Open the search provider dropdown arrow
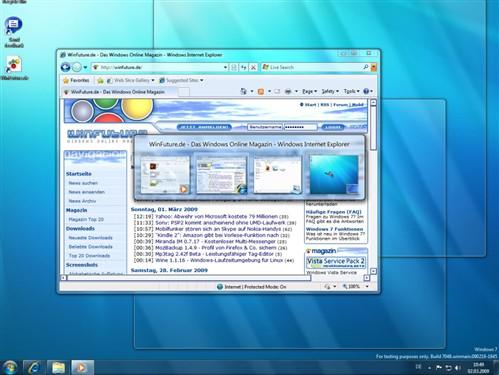Screen dimensions: 499x375 [374, 67]
